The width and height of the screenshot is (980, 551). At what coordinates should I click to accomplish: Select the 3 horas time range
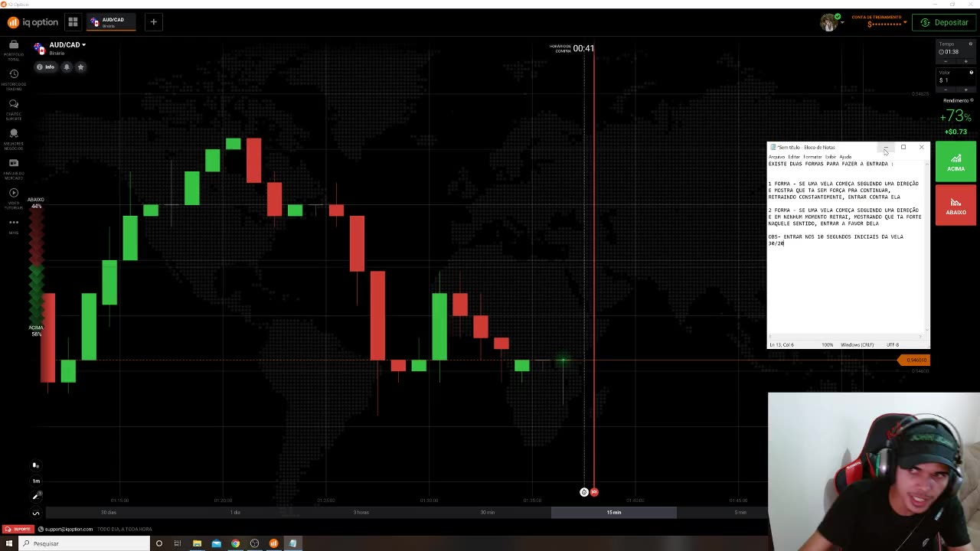(361, 512)
